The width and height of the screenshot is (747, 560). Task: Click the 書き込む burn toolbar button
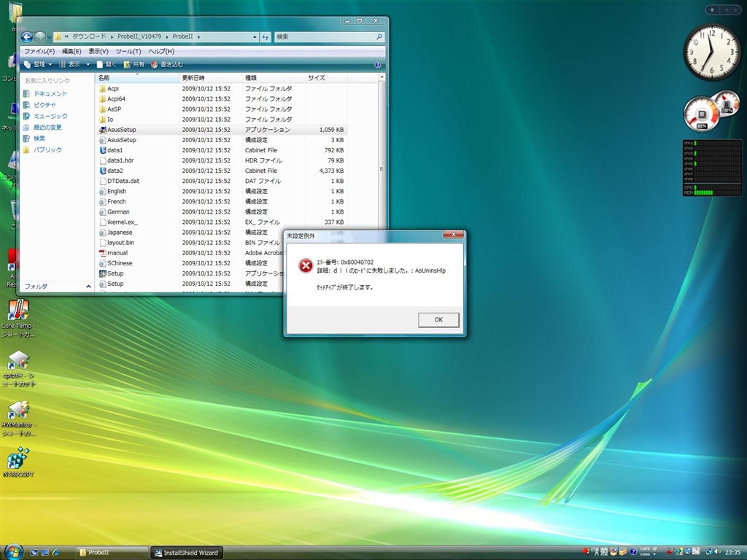pos(167,64)
